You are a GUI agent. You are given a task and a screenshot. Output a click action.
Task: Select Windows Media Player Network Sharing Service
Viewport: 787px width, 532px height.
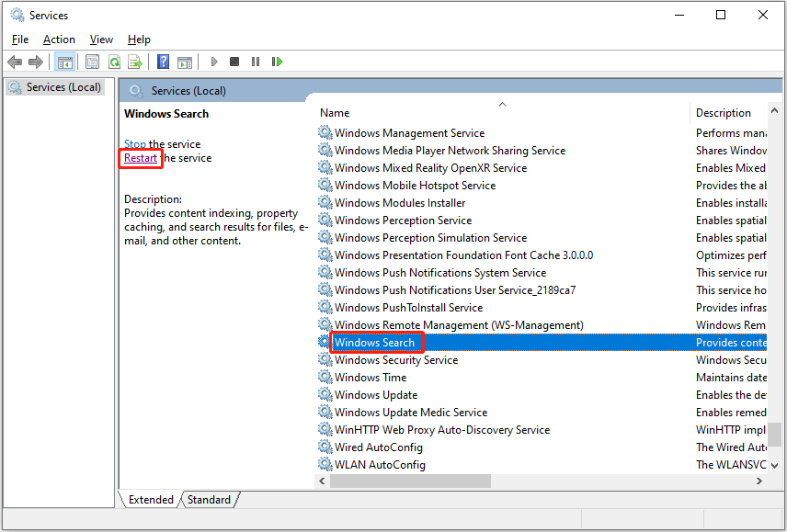pos(450,151)
